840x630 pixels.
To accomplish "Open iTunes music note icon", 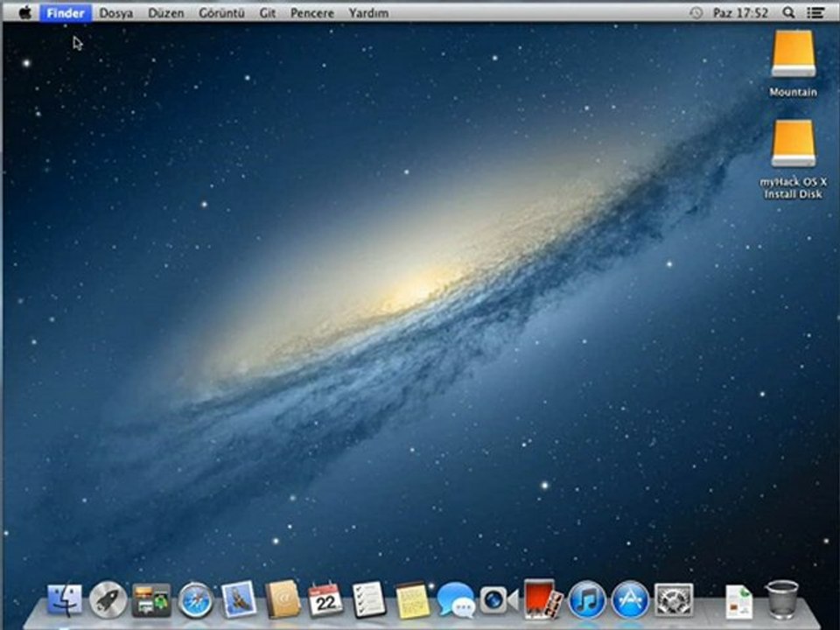I will pyautogui.click(x=586, y=600).
